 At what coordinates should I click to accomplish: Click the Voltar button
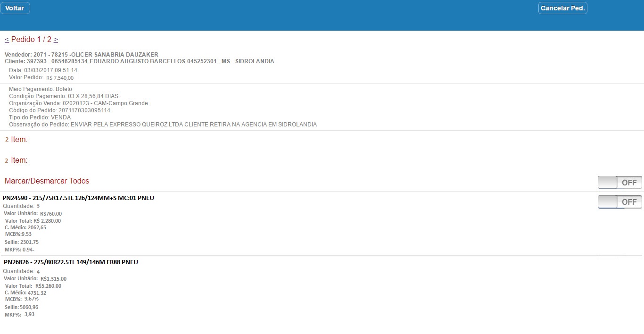[x=15, y=8]
